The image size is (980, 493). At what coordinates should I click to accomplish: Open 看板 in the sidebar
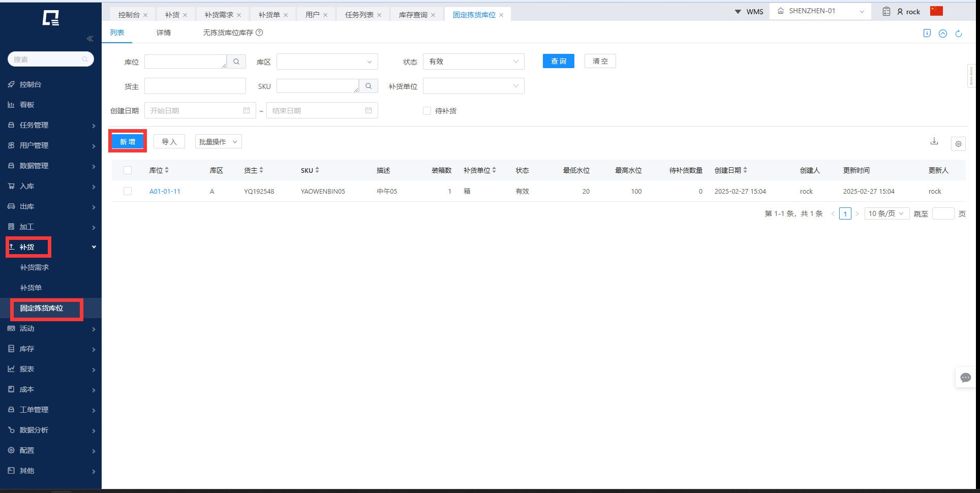(x=51, y=105)
